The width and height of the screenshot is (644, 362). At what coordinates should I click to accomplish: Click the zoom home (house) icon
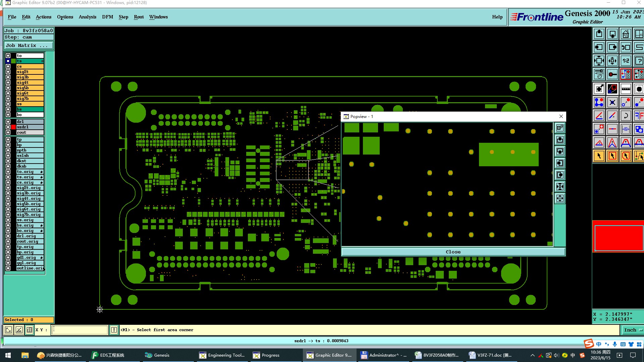click(626, 34)
